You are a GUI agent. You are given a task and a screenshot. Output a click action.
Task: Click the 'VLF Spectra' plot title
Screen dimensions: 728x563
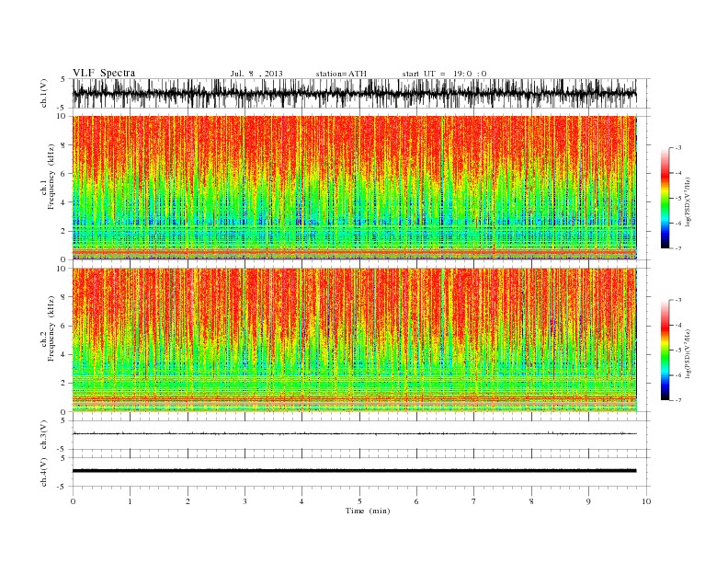(104, 73)
